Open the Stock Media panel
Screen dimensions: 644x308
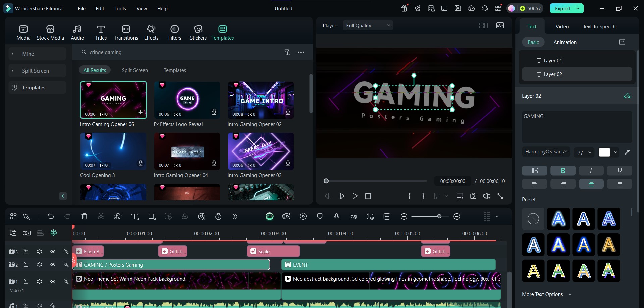(50, 33)
